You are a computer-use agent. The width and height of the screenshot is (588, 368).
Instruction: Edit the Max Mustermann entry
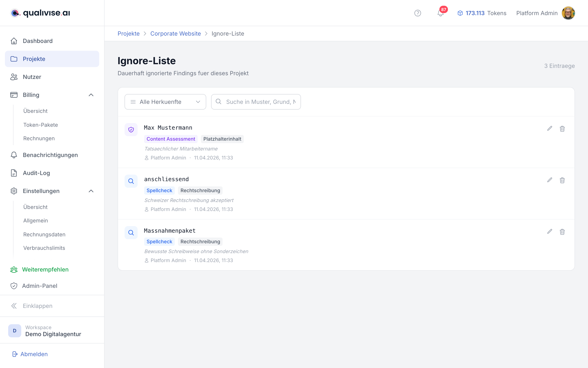550,129
